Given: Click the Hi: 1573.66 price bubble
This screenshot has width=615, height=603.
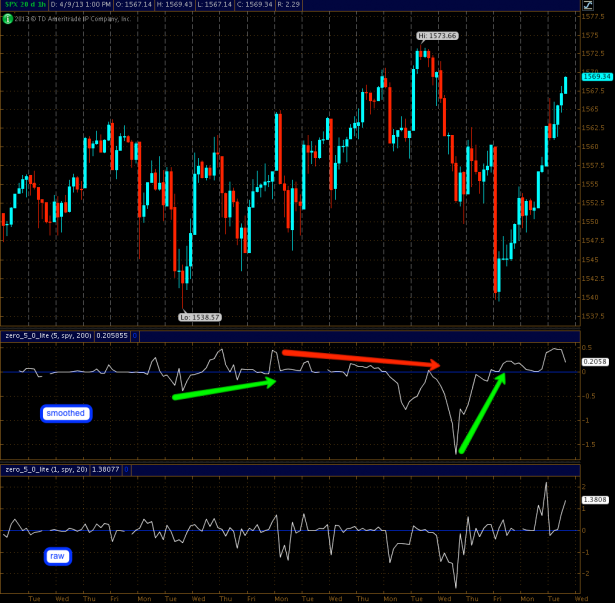Looking at the screenshot, I should [437, 36].
